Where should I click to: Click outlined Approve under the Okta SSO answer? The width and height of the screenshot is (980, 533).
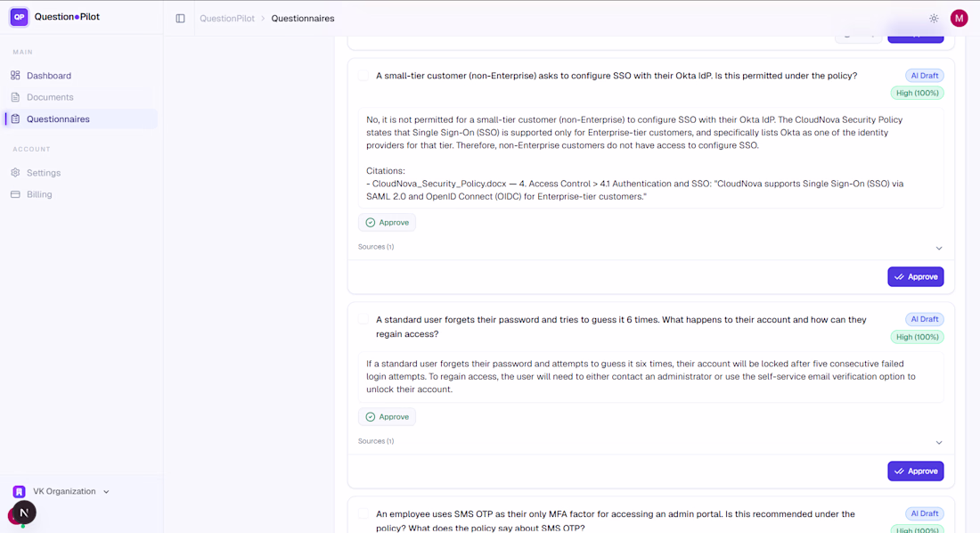[x=387, y=223]
